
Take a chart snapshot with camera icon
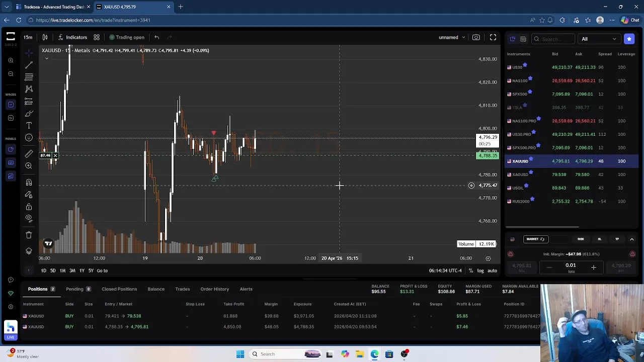click(476, 37)
